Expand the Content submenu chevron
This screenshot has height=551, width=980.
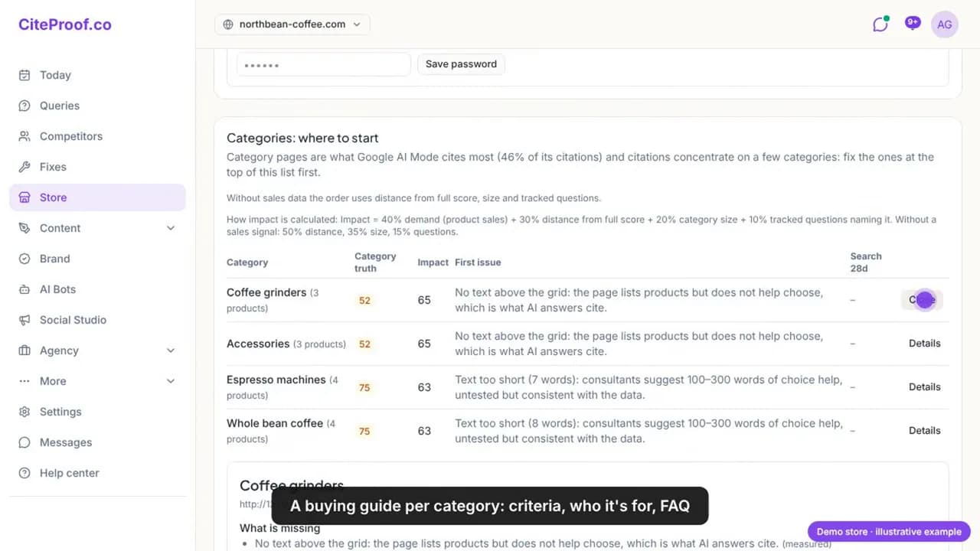point(171,228)
